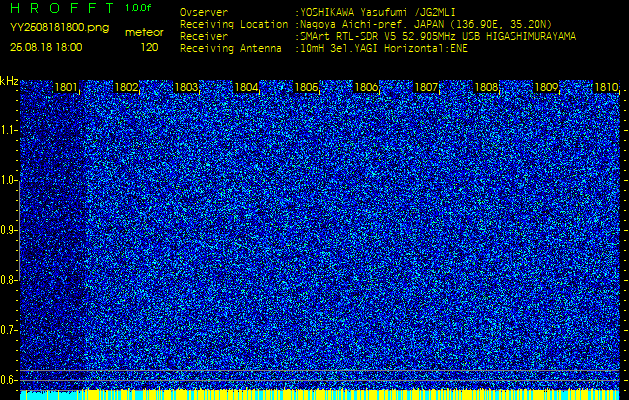629x400 pixels.
Task: Click the date text 25.08.18 18:00
Action: pos(46,47)
